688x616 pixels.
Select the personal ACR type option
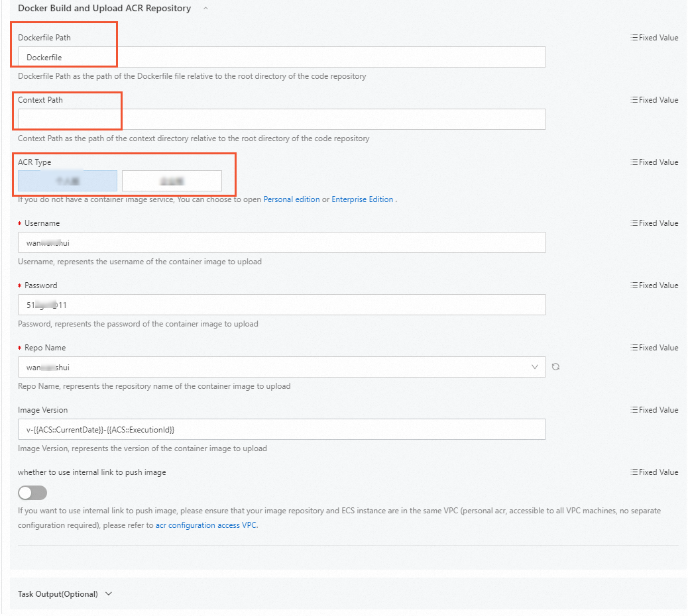(66, 180)
